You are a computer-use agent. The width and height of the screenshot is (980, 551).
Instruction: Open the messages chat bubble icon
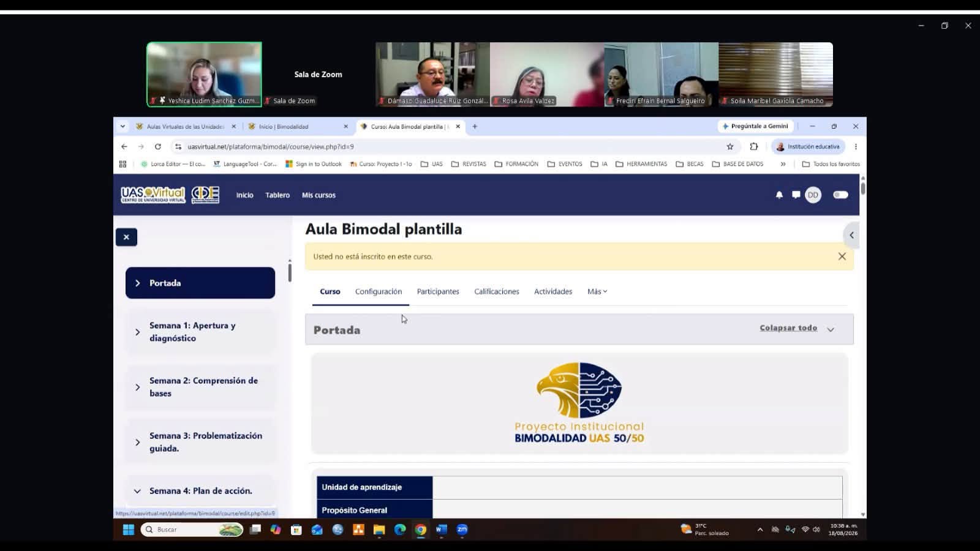pos(796,195)
